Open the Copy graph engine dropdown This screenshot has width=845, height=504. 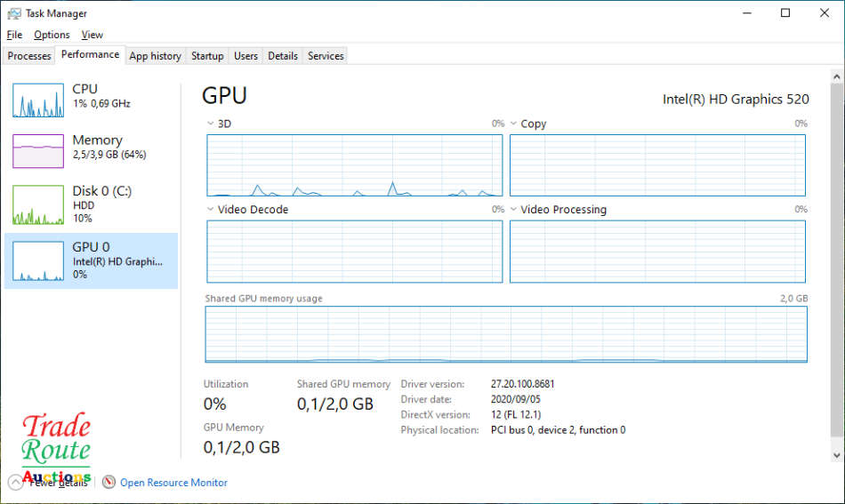pos(513,124)
